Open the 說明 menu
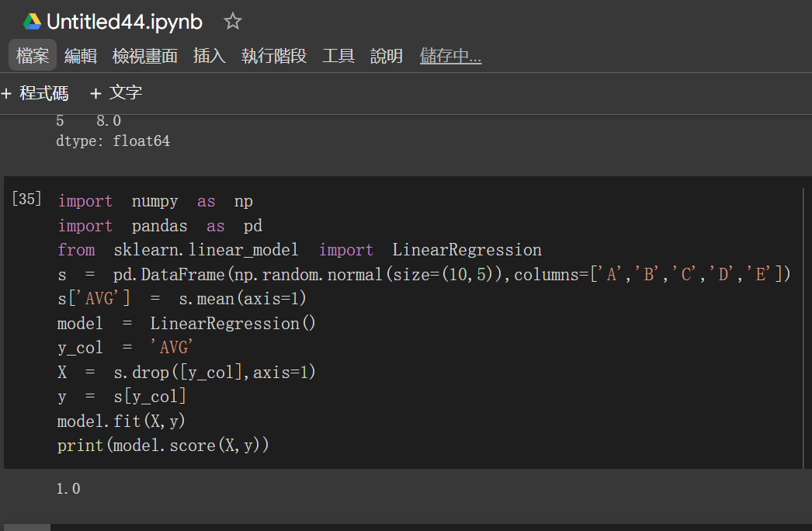812x531 pixels. point(387,55)
